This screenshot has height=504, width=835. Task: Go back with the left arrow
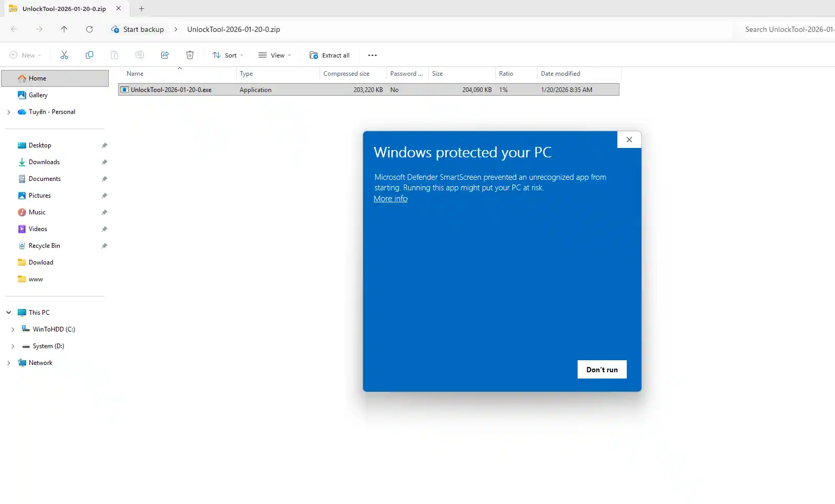tap(14, 29)
